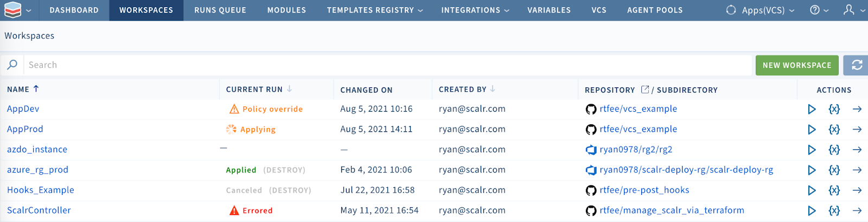The image size is (868, 222).
Task: Click the refresh workspaces icon button
Action: pyautogui.click(x=857, y=65)
